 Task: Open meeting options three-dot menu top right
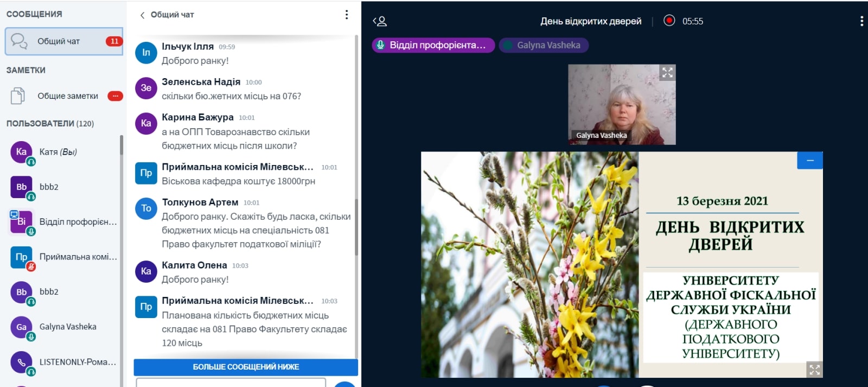(x=861, y=21)
